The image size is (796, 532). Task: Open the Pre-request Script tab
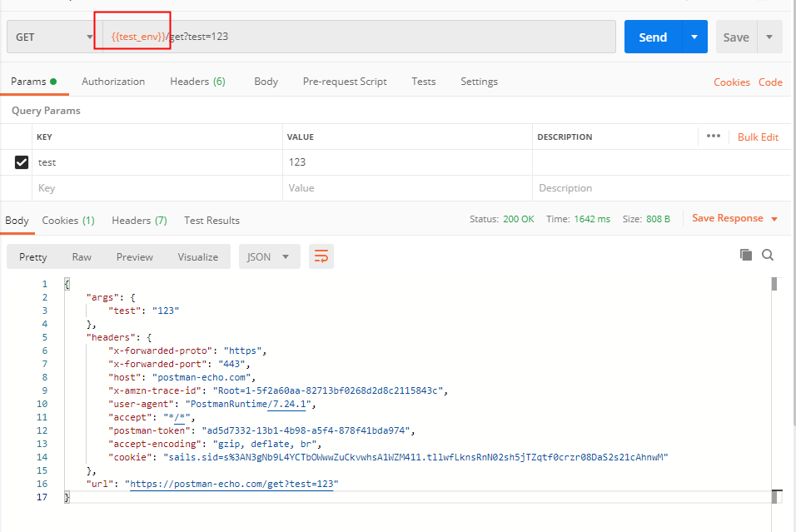(345, 82)
